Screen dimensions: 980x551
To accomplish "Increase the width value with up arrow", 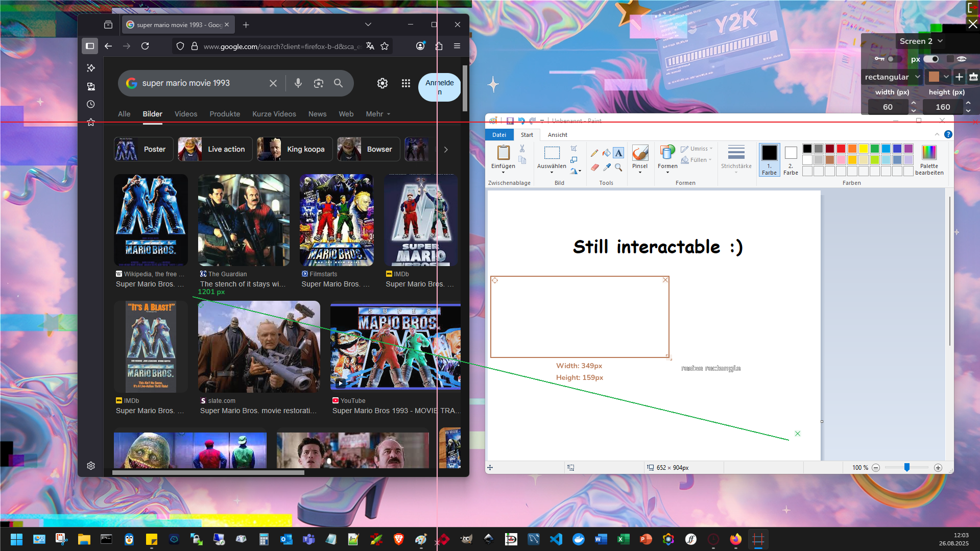I will click(x=914, y=103).
